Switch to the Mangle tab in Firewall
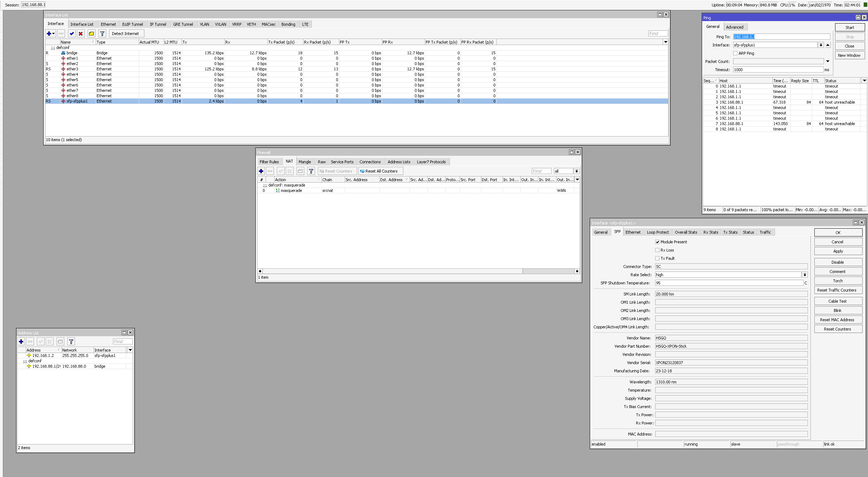 coord(304,162)
